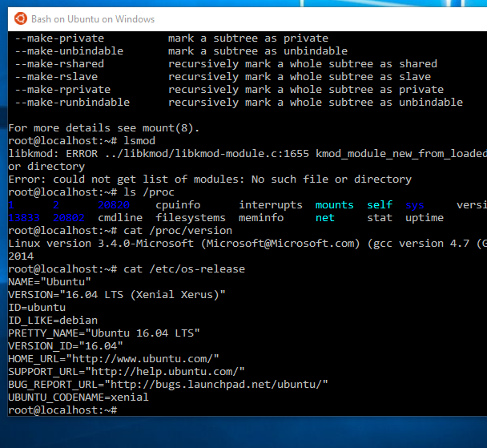
Task: Click the 'stat' file entry
Action: tap(380, 218)
